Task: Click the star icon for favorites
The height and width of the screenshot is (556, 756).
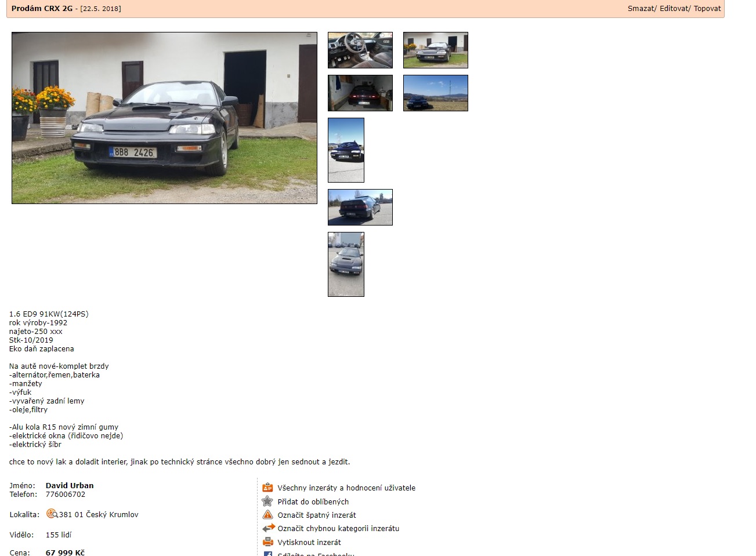Action: pyautogui.click(x=267, y=502)
